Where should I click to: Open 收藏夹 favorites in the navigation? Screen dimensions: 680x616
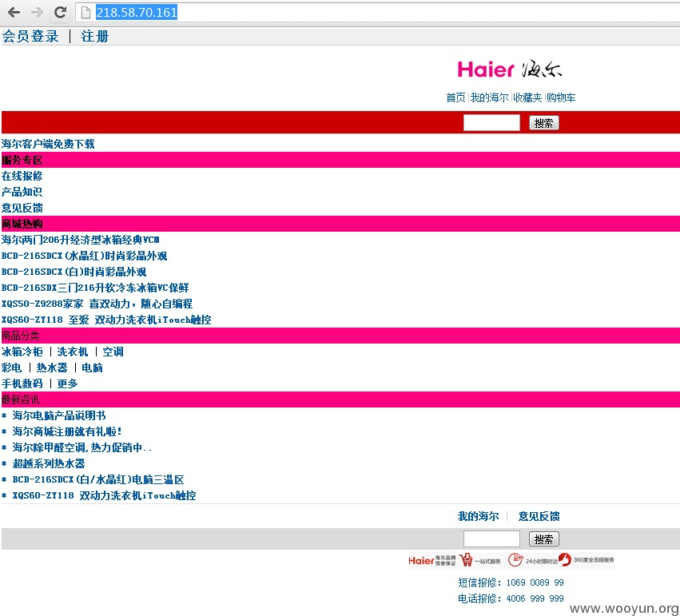[527, 97]
